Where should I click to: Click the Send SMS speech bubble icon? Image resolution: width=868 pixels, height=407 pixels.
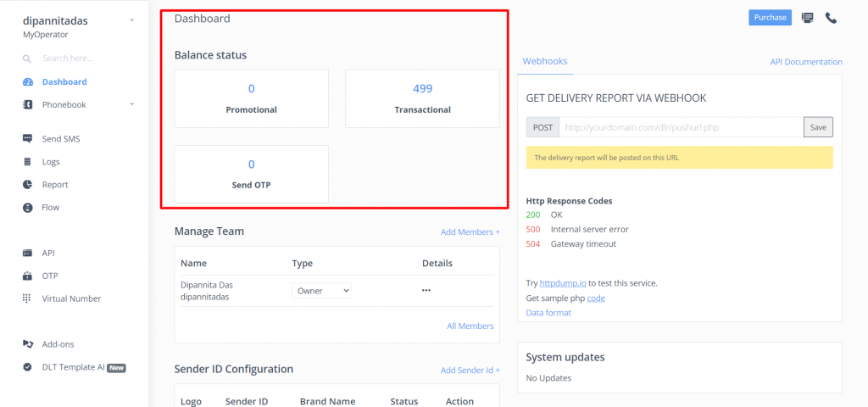[x=28, y=139]
